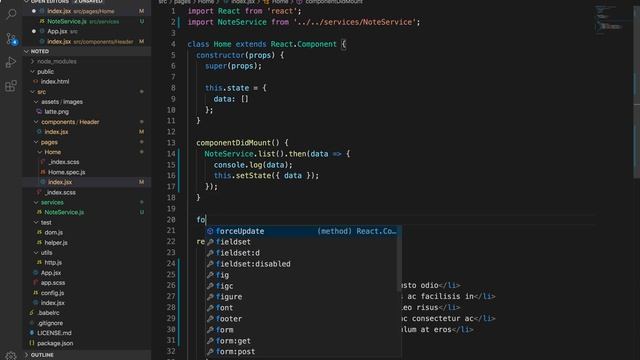
Task: Open Home.spec.js test file
Action: click(x=67, y=172)
